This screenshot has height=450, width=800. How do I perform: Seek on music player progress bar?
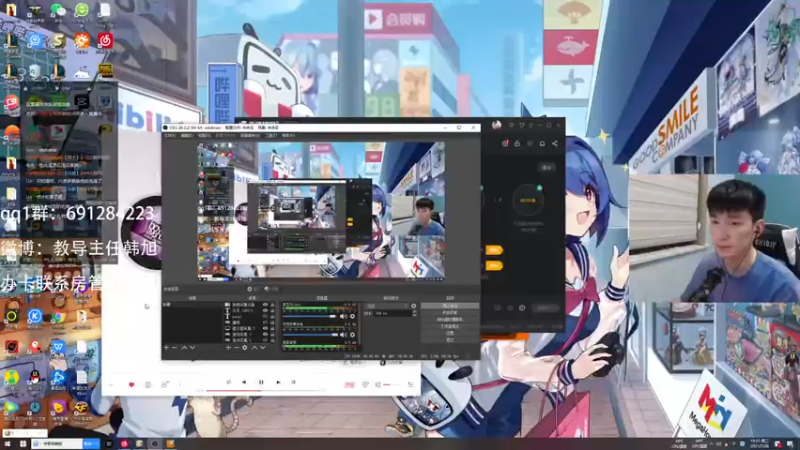260,391
